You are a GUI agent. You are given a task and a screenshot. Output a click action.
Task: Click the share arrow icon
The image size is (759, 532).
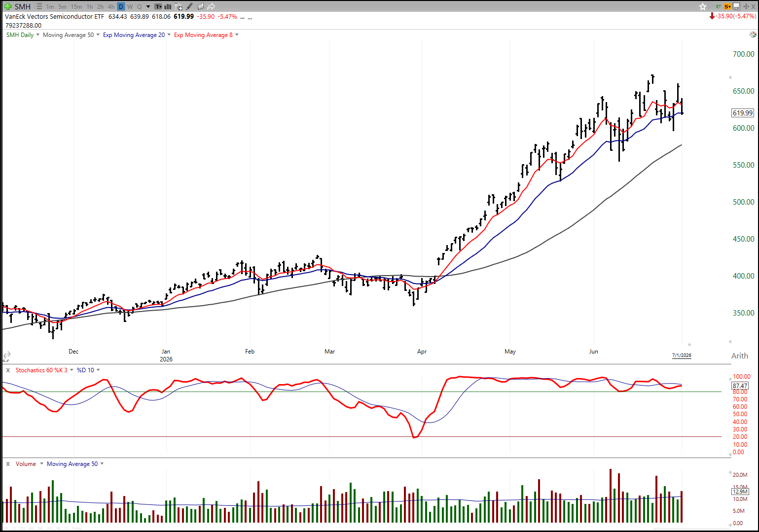coord(211,6)
